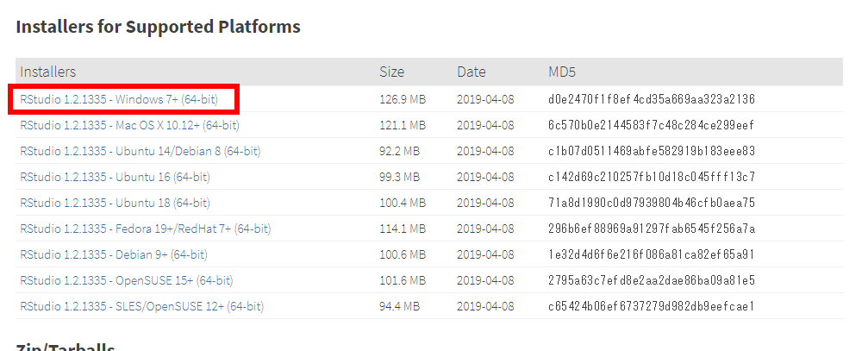This screenshot has height=351, width=868.
Task: Click the 126.9 MB size of Windows installer
Action: (x=403, y=100)
